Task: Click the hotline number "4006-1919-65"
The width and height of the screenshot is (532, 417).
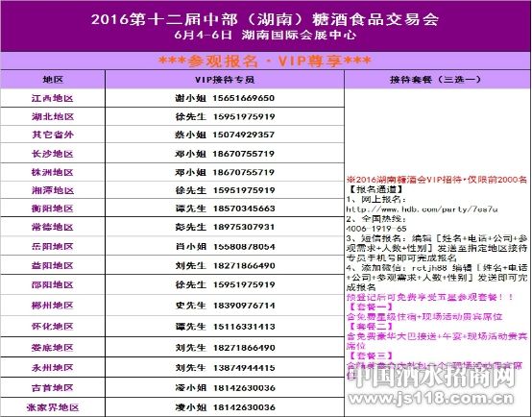Action: pyautogui.click(x=376, y=229)
